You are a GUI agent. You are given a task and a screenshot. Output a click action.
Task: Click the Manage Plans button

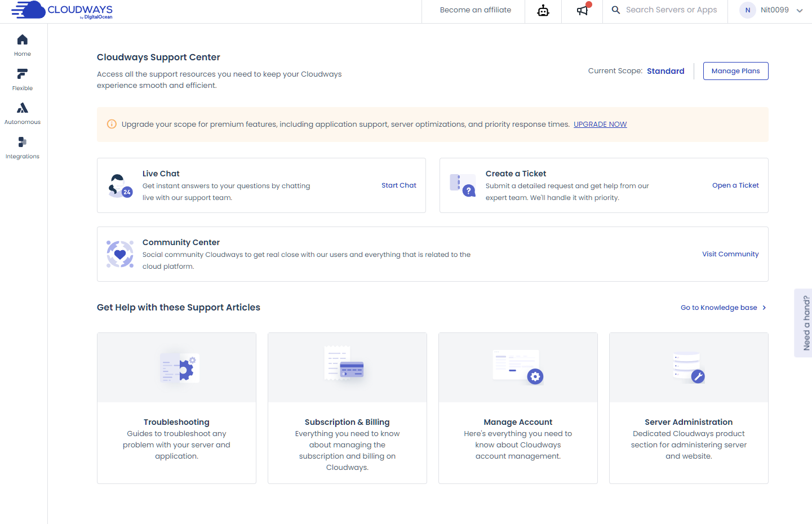tap(736, 71)
